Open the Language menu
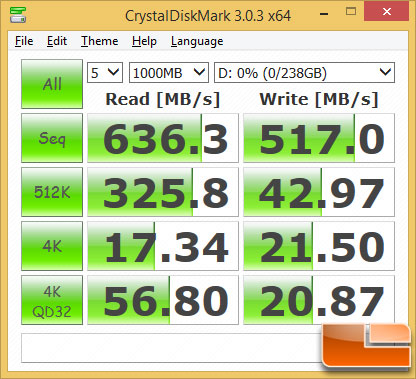Viewport: 416px width, 379px height. coord(197,42)
